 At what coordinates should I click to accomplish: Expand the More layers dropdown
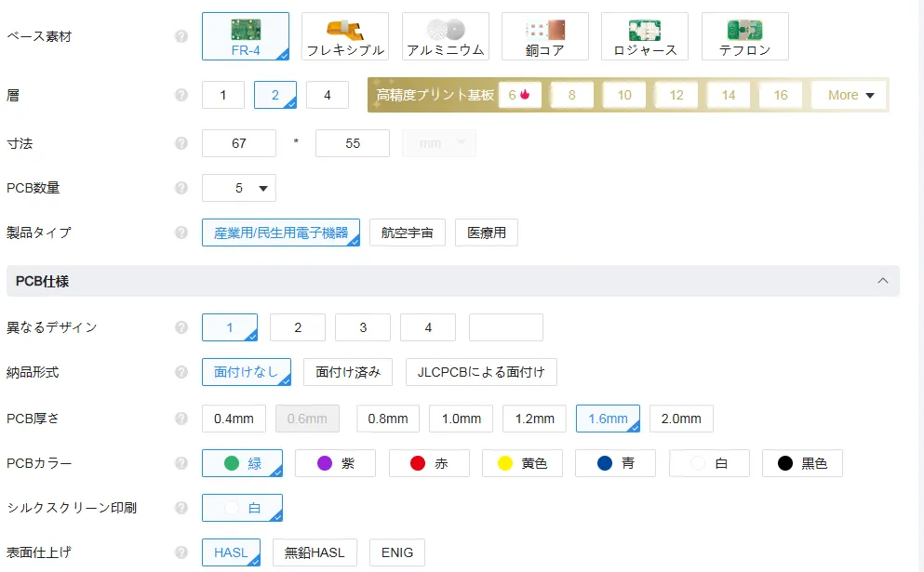coord(850,95)
